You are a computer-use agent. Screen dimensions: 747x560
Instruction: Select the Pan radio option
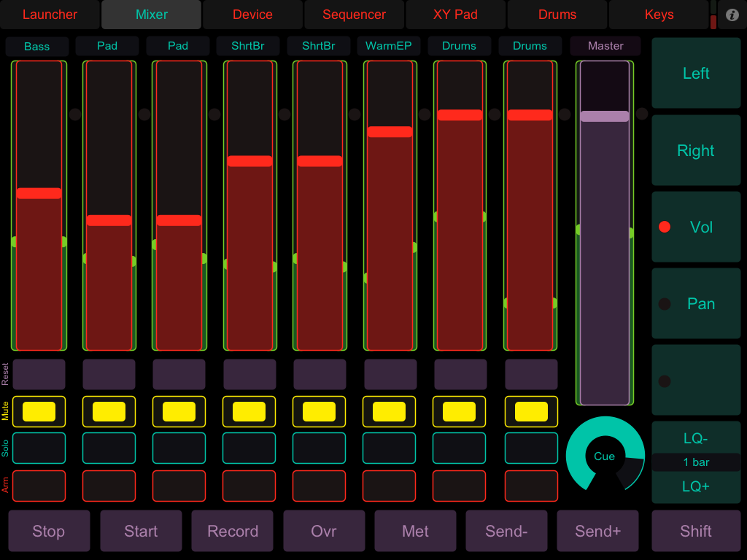click(695, 304)
